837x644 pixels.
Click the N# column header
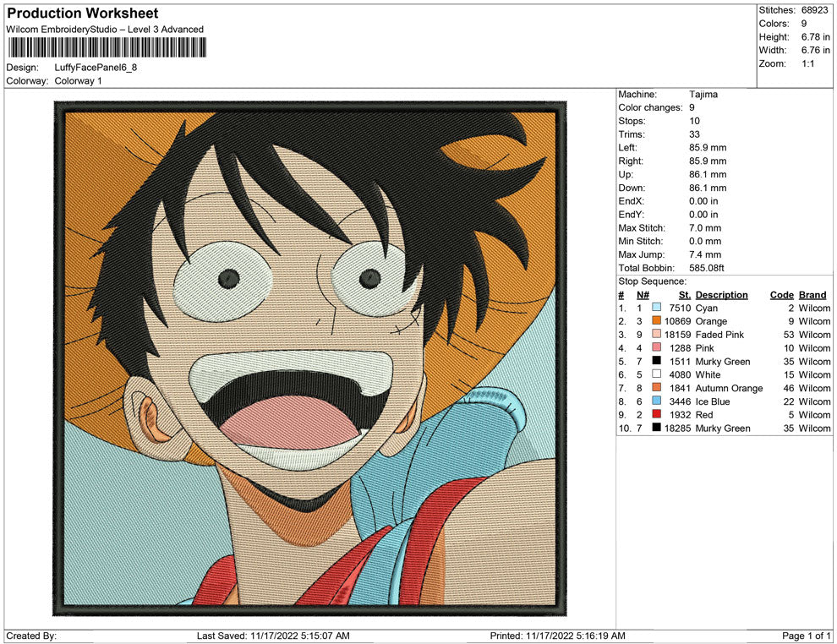click(x=643, y=295)
